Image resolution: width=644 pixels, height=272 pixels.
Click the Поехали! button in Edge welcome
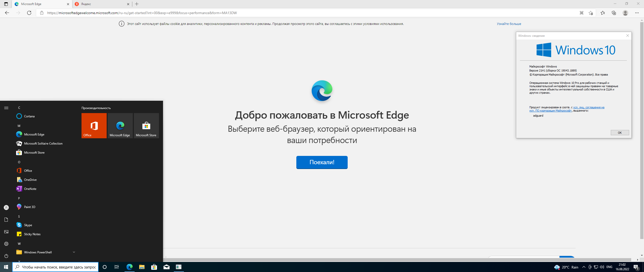tap(321, 162)
